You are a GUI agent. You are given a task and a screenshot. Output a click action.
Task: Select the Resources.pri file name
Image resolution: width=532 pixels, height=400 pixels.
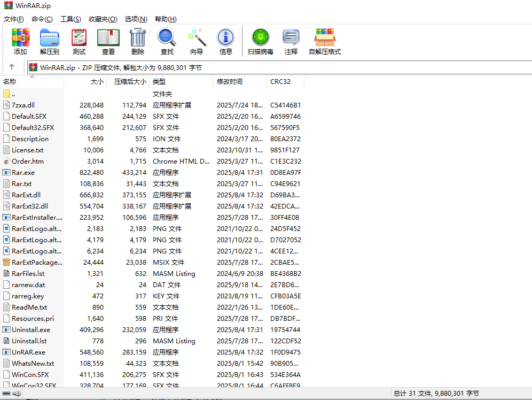pyautogui.click(x=33, y=319)
